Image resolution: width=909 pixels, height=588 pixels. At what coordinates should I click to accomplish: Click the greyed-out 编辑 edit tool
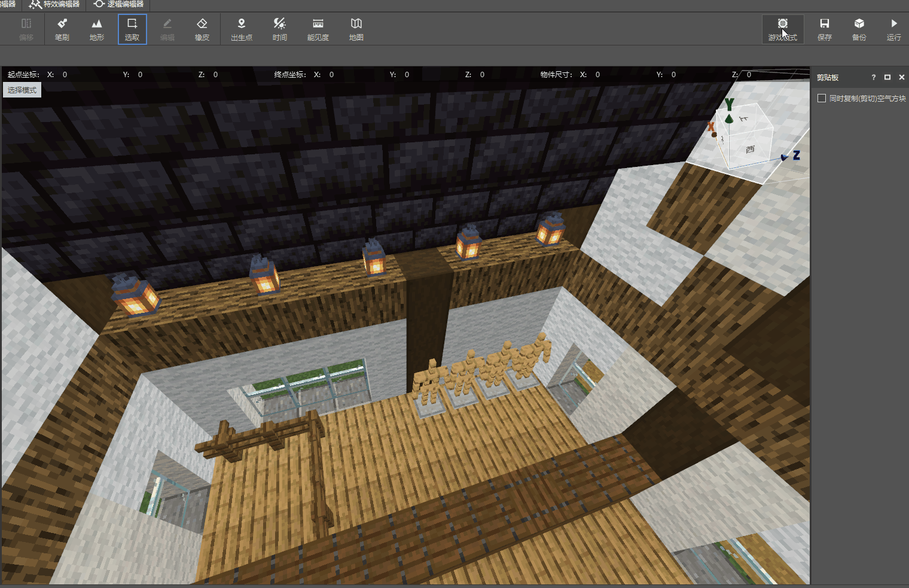(167, 29)
